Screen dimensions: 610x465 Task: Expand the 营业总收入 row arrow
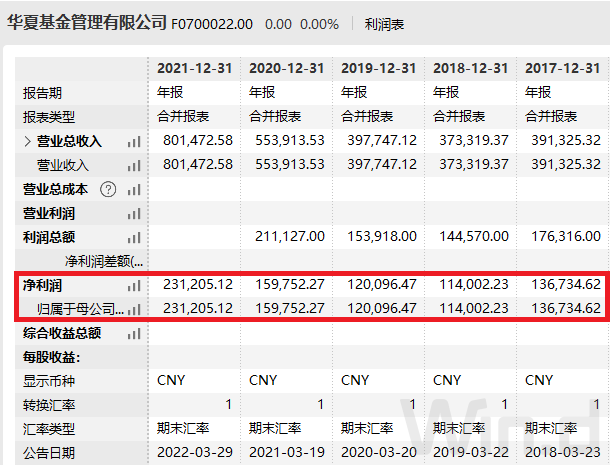[27, 141]
